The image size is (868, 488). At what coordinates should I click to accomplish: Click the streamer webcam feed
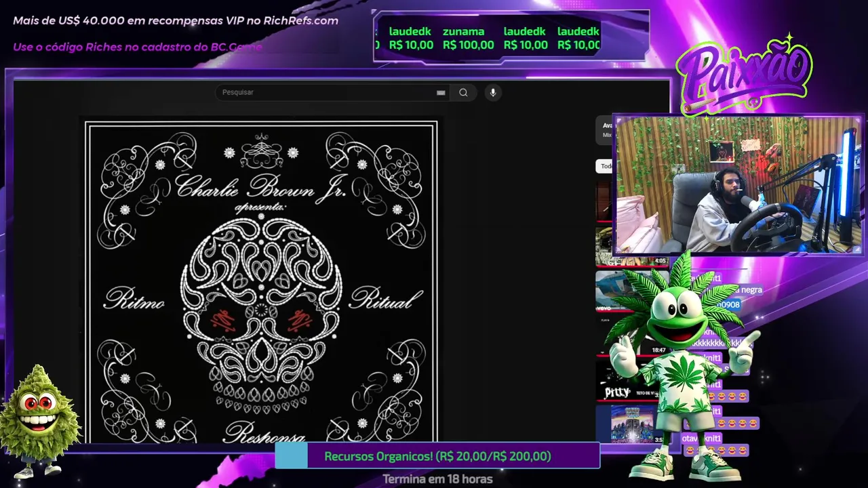pyautogui.click(x=738, y=184)
